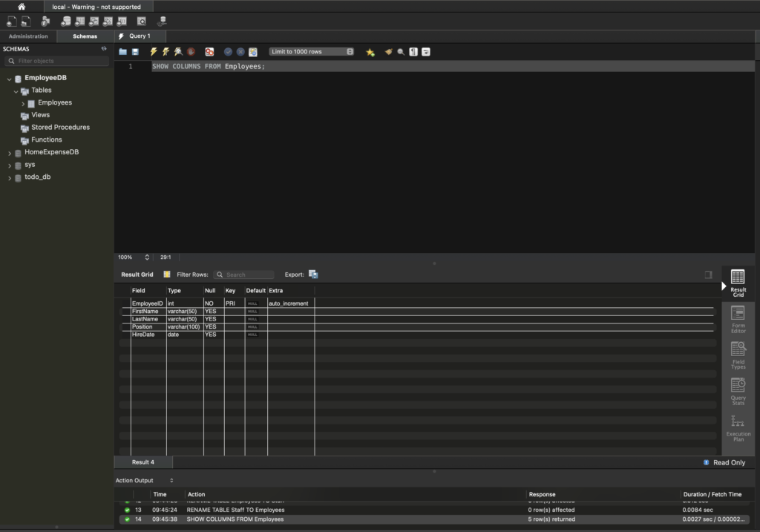The height and width of the screenshot is (532, 760).
Task: Click the beautify query broom icon
Action: (x=388, y=52)
